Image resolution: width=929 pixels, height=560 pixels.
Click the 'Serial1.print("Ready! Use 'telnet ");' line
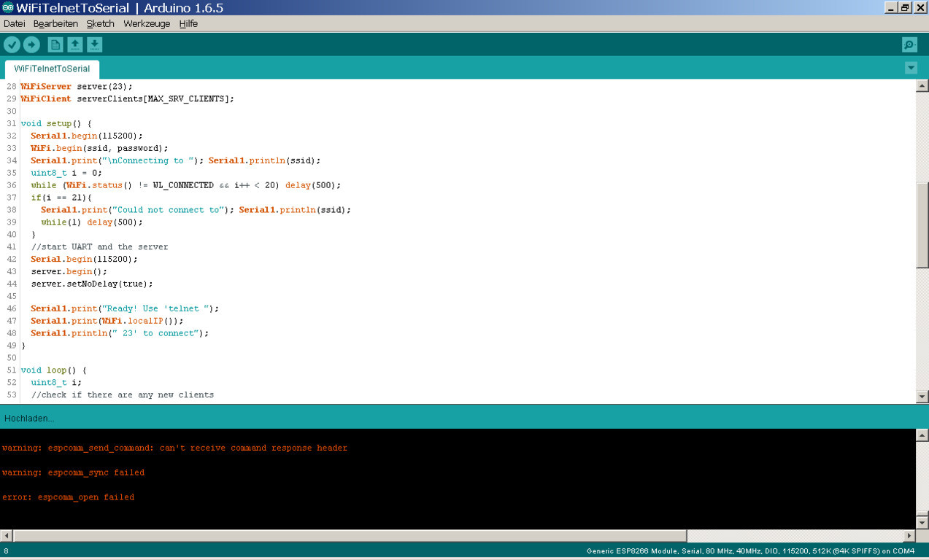125,308
